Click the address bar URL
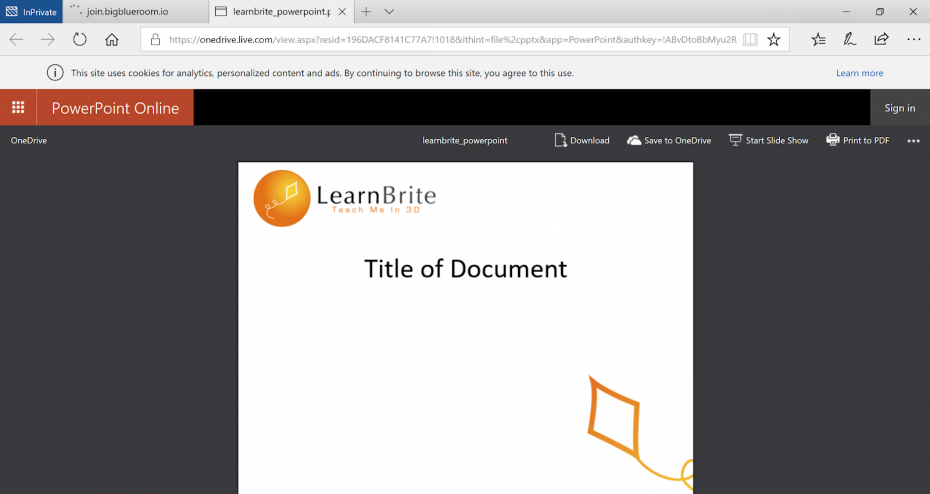 point(453,40)
